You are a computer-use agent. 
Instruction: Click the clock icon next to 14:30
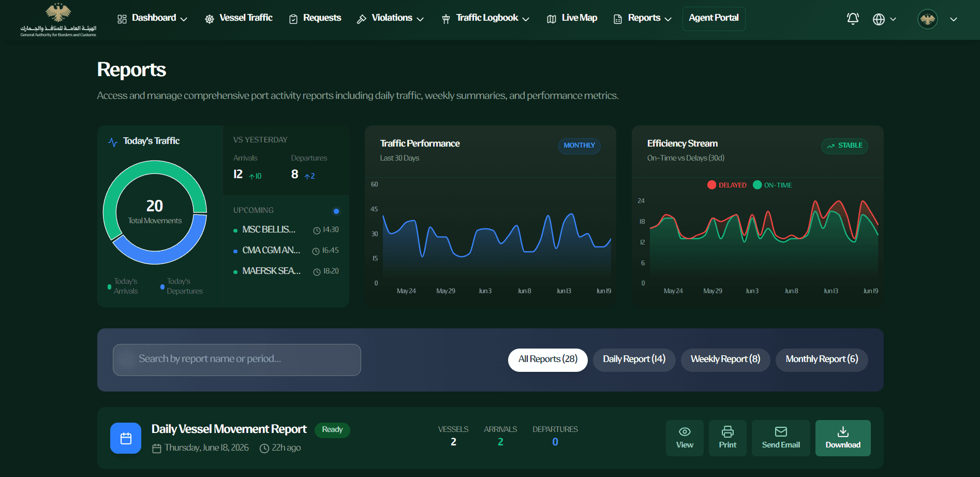coord(317,230)
